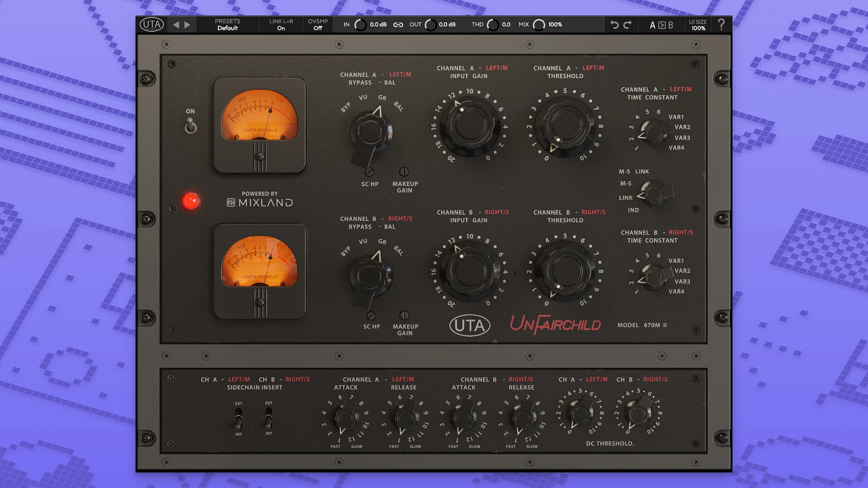Click the redo arrow icon
Viewport: 868px width, 488px height.
[628, 25]
